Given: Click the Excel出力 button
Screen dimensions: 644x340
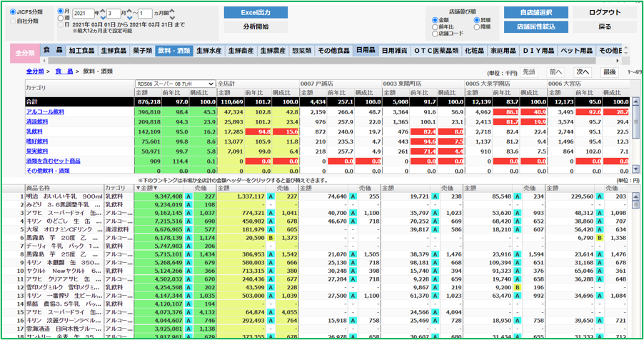Looking at the screenshot, I should pyautogui.click(x=256, y=12).
